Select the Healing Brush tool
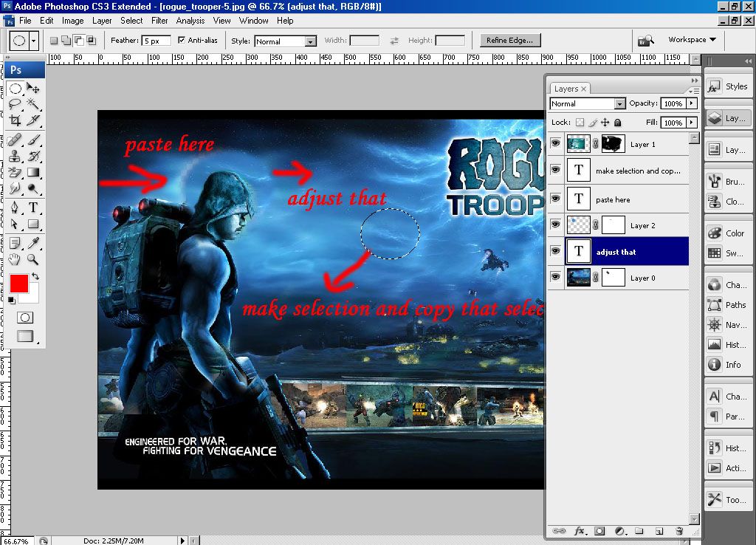Viewport: 756px width, 545px height. [15, 140]
